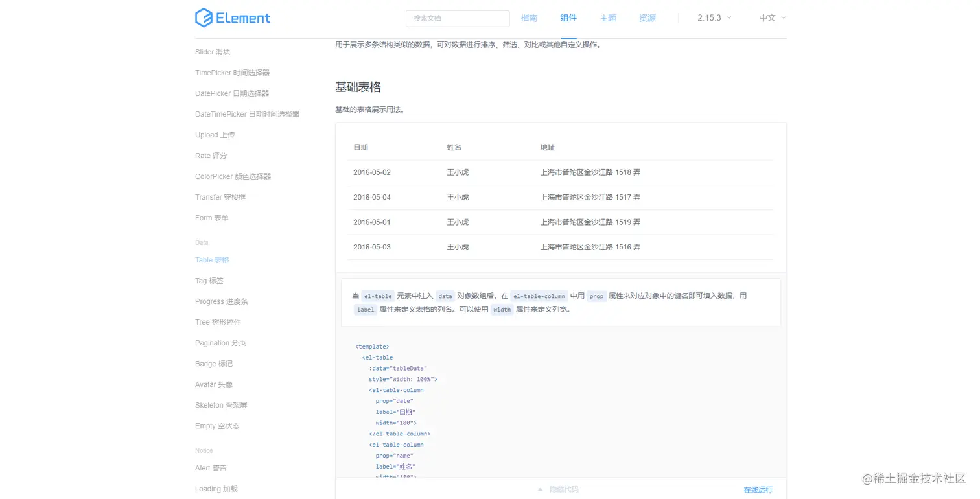
Task: Go to Progress 进度条 in sidebar
Action: 221,301
